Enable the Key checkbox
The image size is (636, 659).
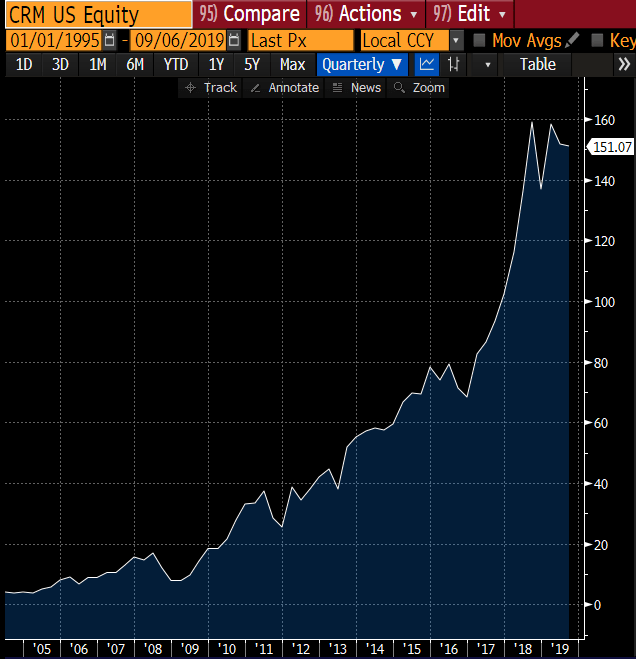pos(598,40)
